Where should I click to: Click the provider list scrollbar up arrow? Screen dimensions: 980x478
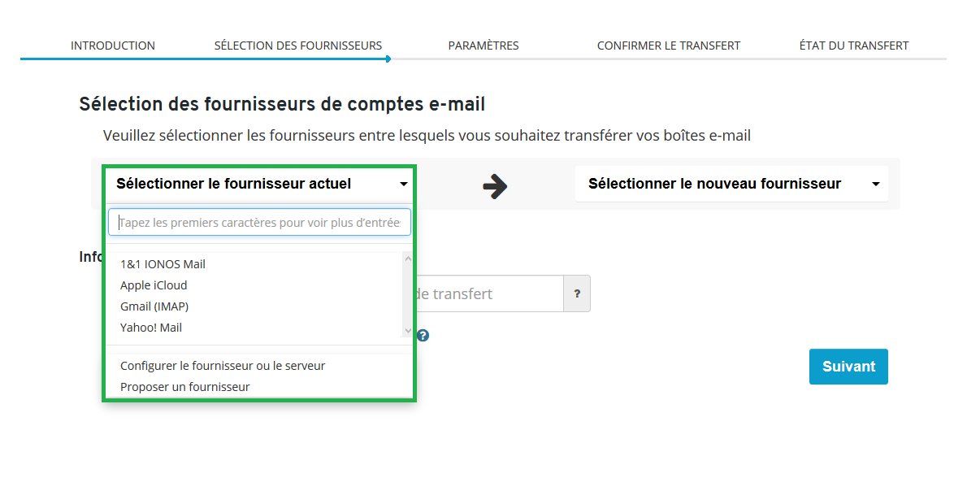pos(408,259)
